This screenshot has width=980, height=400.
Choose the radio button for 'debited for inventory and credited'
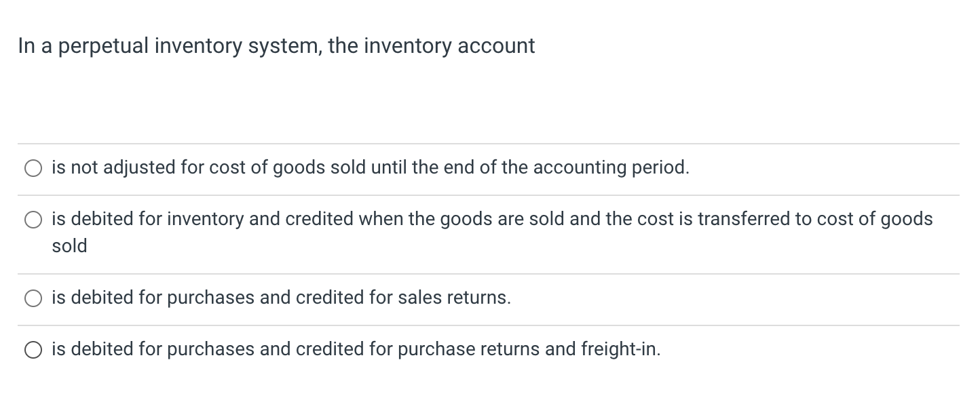33,220
